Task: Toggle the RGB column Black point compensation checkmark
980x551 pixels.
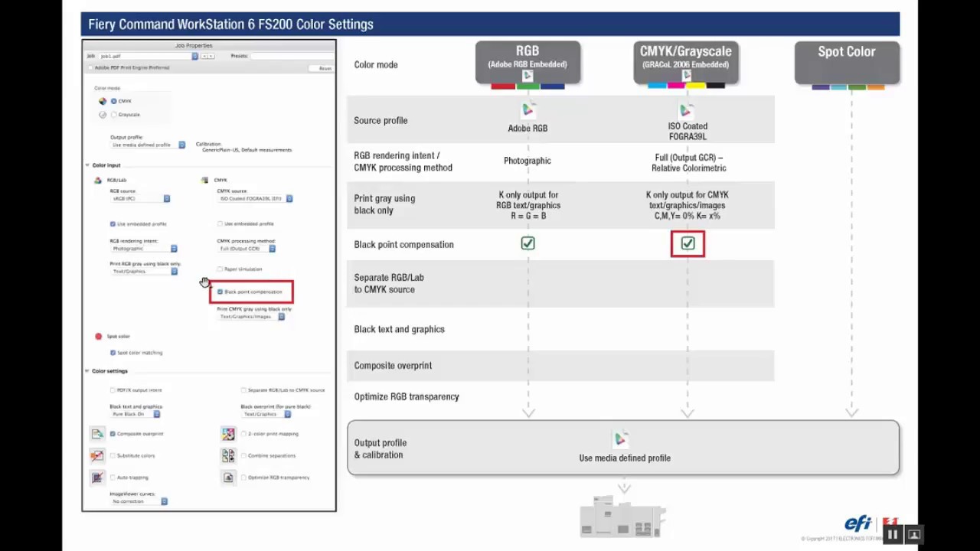Action: [528, 243]
